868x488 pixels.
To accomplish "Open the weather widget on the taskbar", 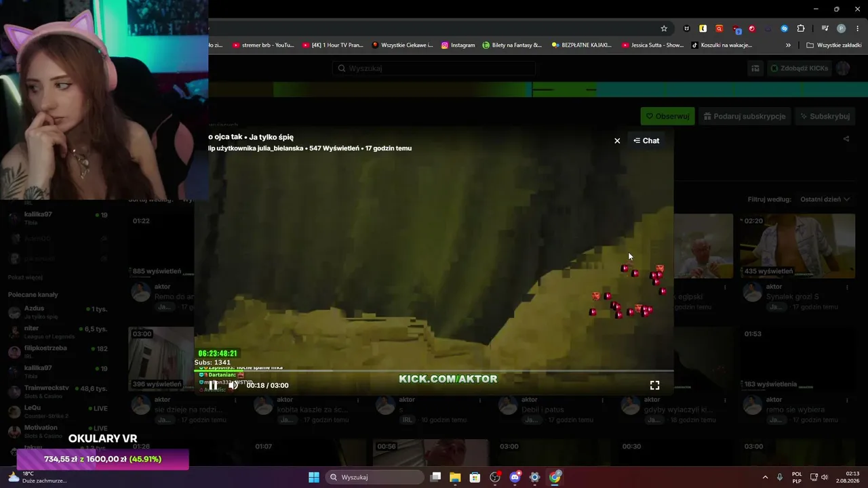I will click(x=37, y=477).
